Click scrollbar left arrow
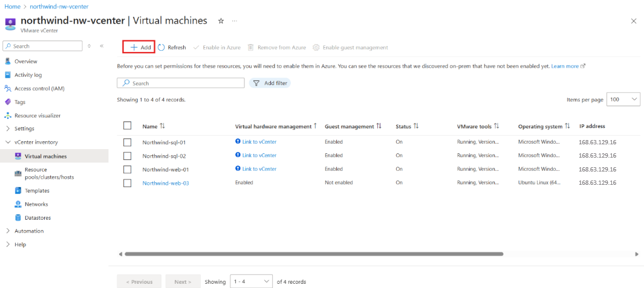The width and height of the screenshot is (644, 288). 120,254
